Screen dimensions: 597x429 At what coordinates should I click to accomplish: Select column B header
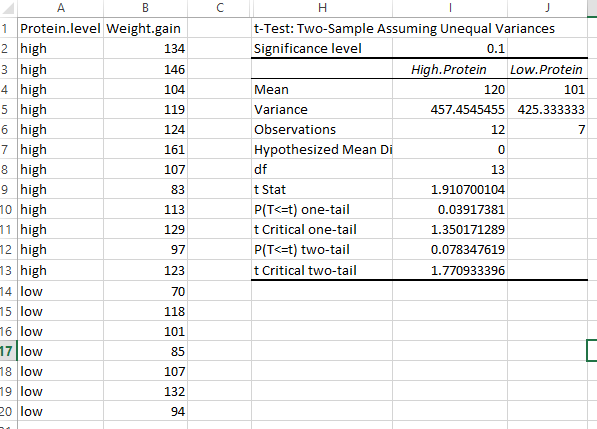coord(145,8)
